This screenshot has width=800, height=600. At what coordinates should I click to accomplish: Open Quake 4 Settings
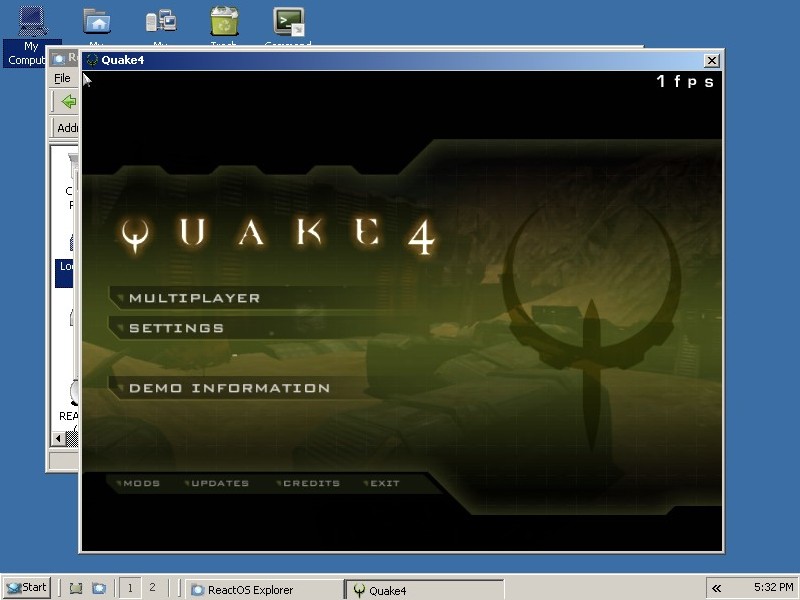point(176,328)
